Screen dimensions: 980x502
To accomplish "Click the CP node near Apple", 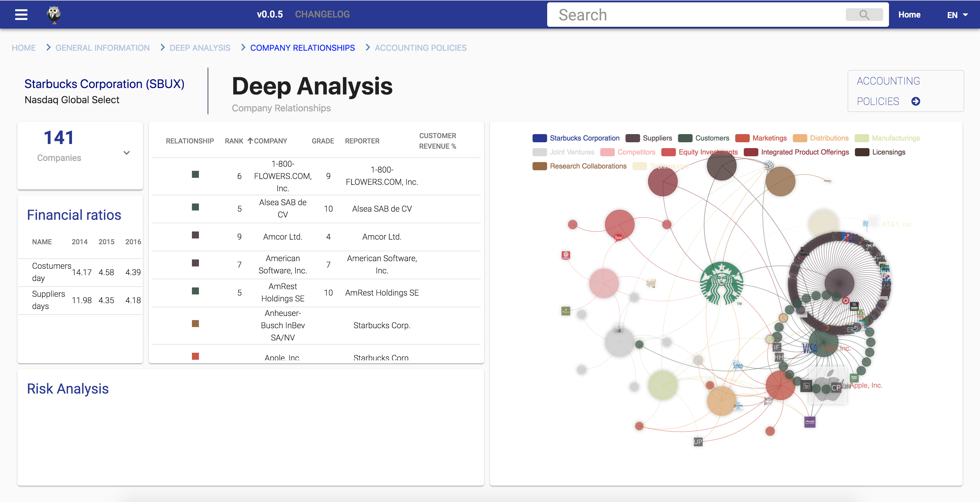I will [x=836, y=387].
